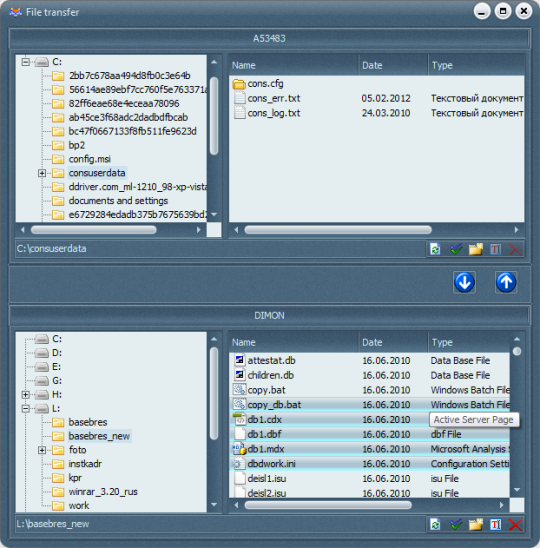The width and height of the screenshot is (540, 548).
Task: Click the cons.cfg folder icon
Action: [x=239, y=84]
